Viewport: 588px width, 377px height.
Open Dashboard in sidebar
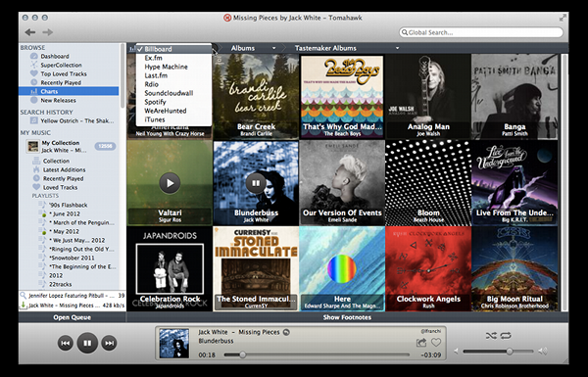pyautogui.click(x=55, y=56)
